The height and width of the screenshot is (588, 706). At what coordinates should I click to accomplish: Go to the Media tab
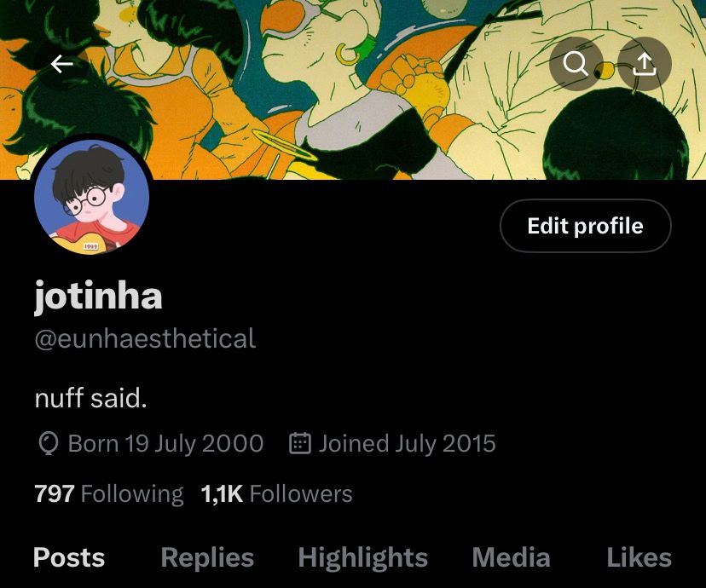(512, 558)
